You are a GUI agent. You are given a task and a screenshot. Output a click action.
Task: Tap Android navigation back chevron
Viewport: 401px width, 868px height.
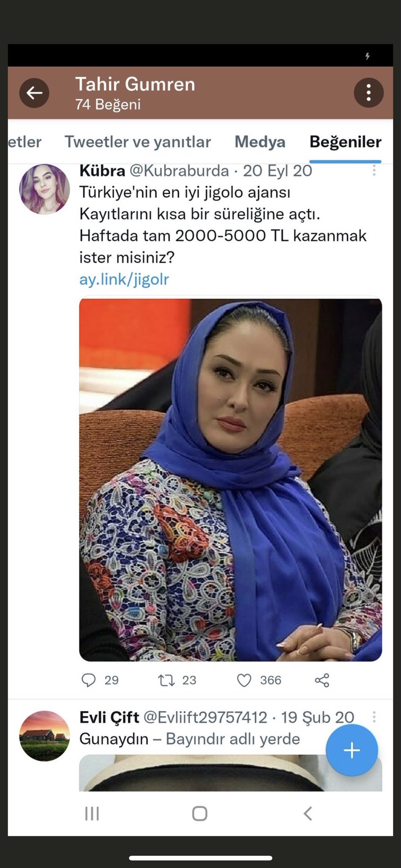[x=308, y=813]
